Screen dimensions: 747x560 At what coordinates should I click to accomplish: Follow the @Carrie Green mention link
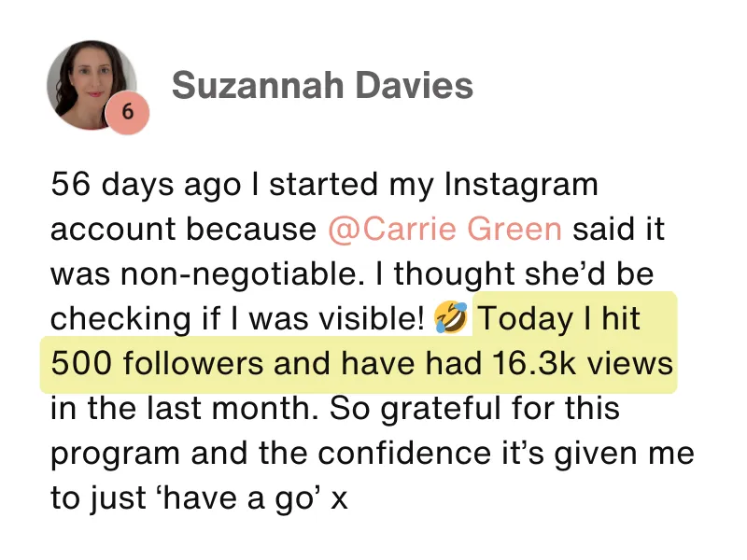click(445, 229)
